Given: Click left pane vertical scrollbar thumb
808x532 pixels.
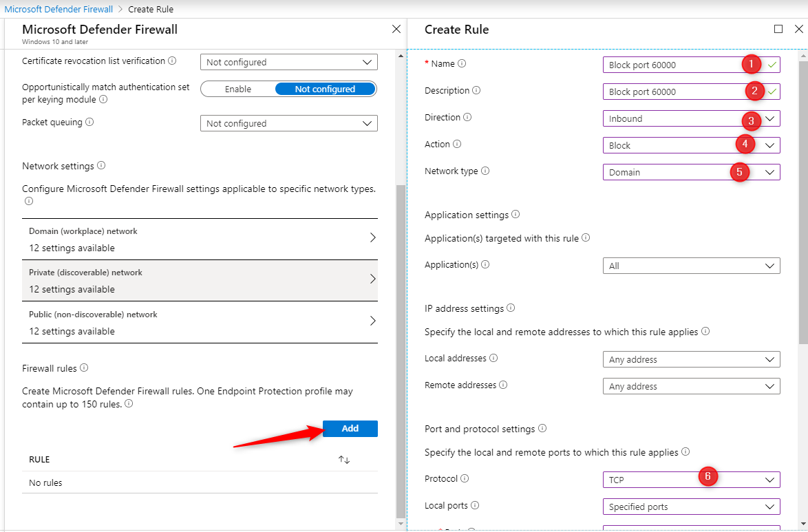Looking at the screenshot, I should pyautogui.click(x=401, y=350).
